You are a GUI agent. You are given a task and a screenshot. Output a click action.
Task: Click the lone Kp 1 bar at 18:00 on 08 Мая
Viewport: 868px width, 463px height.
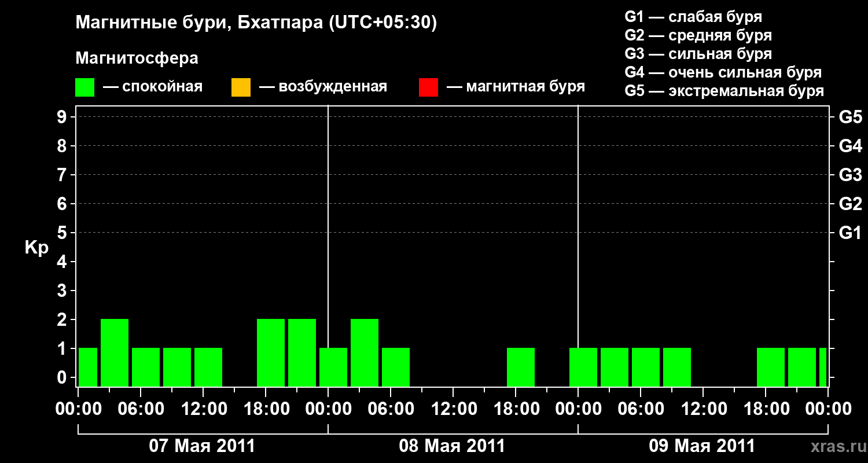[x=521, y=367]
